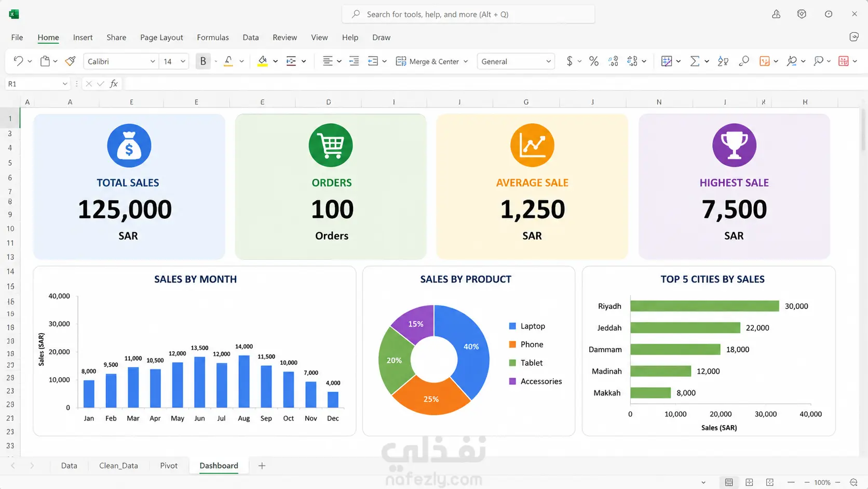Select the Orders shopping cart icon

(x=331, y=146)
